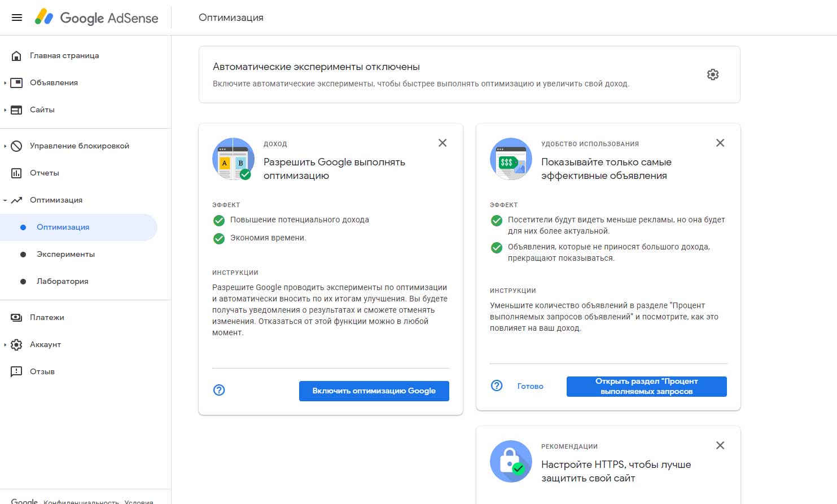
Task: Click the ad unit icon beside Объявления
Action: (x=16, y=82)
